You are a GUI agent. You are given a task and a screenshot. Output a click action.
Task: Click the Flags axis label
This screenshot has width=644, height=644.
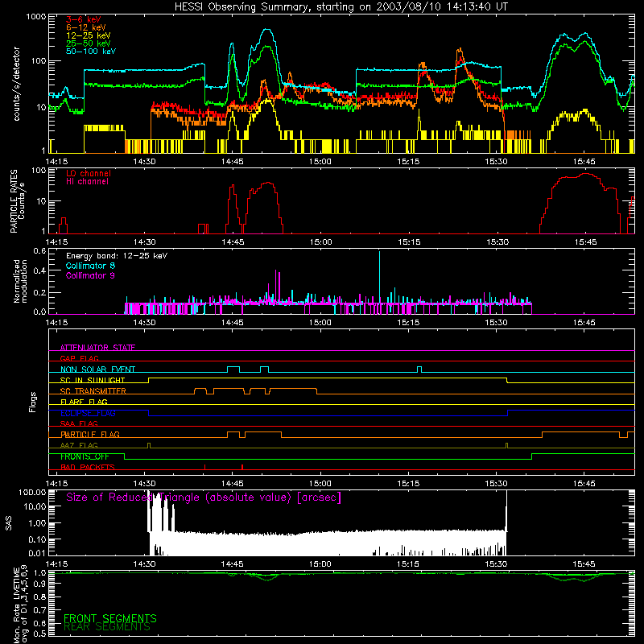(33, 402)
